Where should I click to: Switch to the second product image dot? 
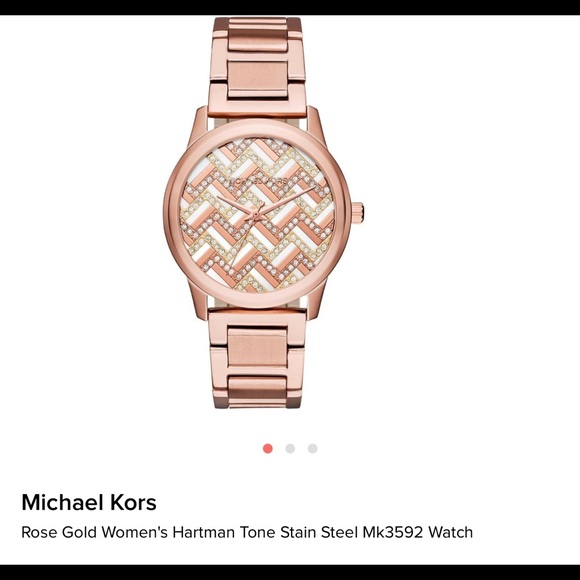(290, 449)
